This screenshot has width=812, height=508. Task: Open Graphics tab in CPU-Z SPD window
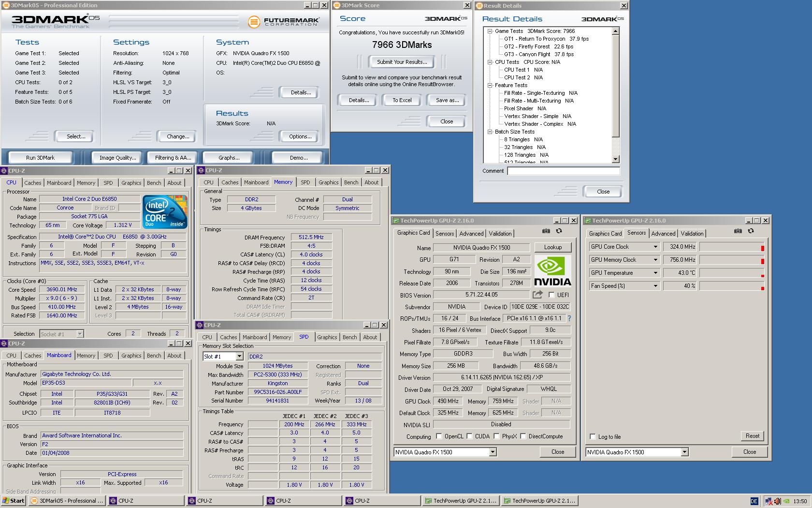327,337
